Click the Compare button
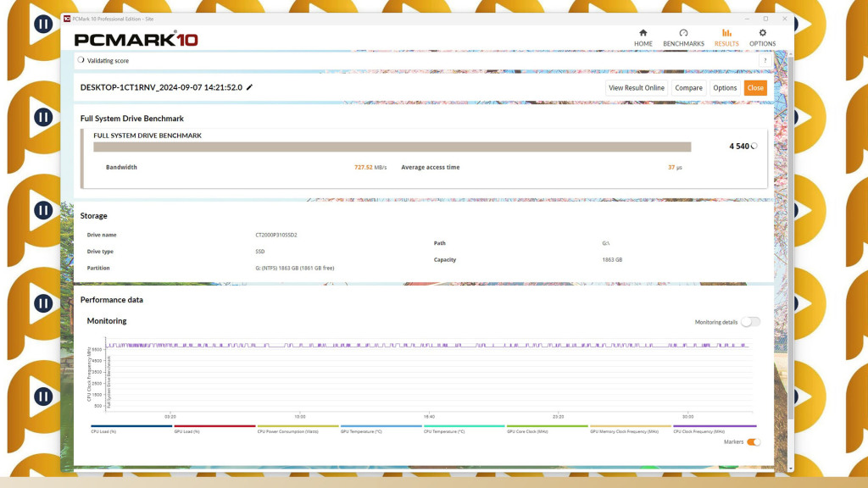 tap(688, 88)
